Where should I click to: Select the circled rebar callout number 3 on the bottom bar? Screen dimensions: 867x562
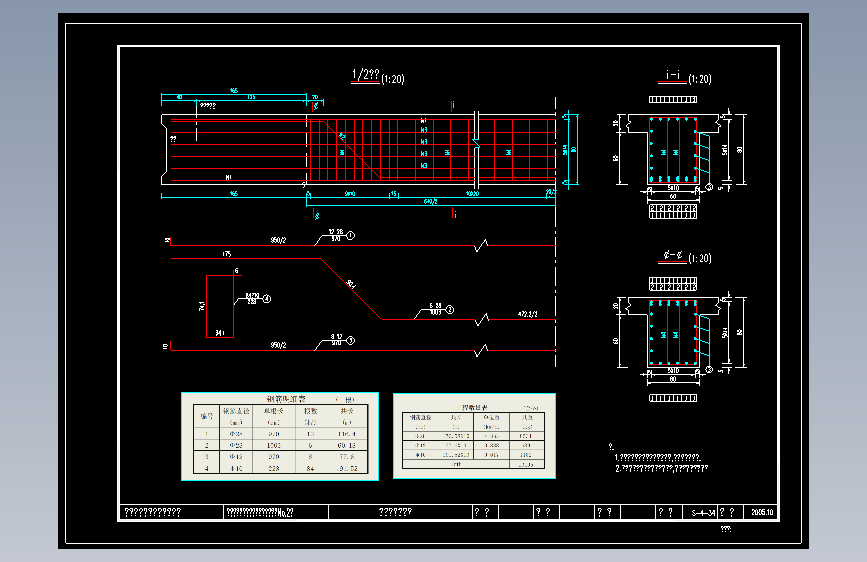coord(351,341)
